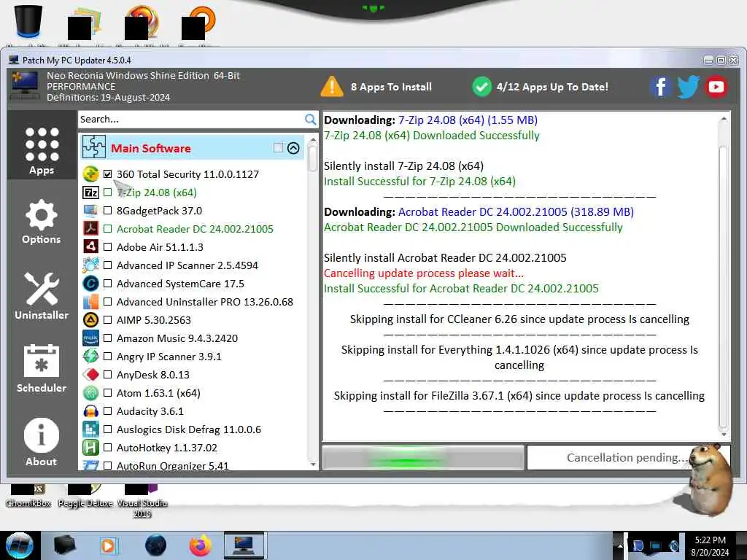Open the Visual Studio 2015 desktop shortcut

pyautogui.click(x=142, y=502)
